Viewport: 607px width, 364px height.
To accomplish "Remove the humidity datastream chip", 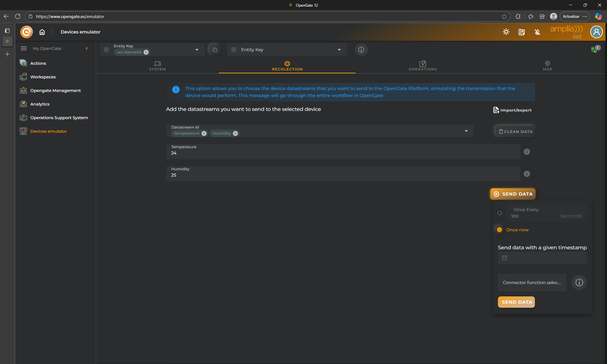I will tap(235, 133).
